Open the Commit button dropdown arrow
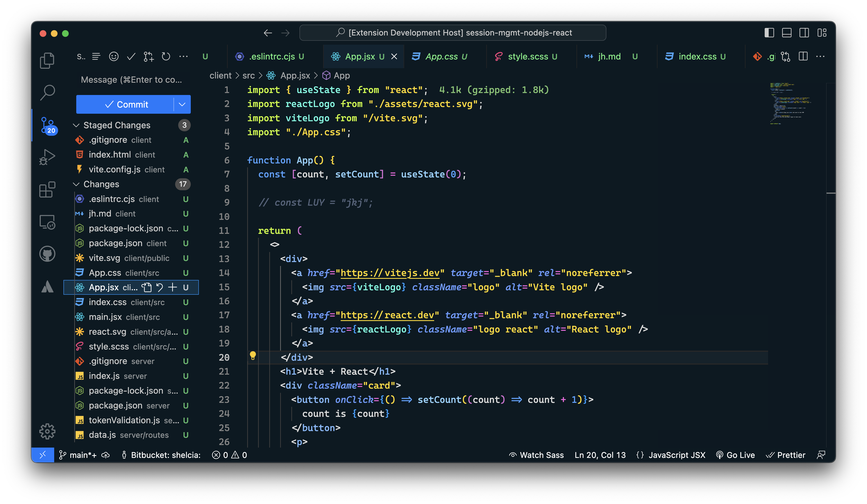Image resolution: width=867 pixels, height=504 pixels. (x=182, y=104)
